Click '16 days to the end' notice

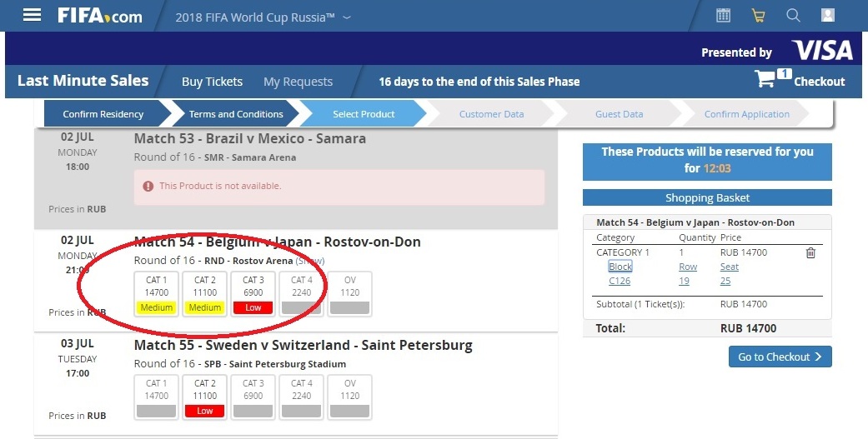[479, 82]
